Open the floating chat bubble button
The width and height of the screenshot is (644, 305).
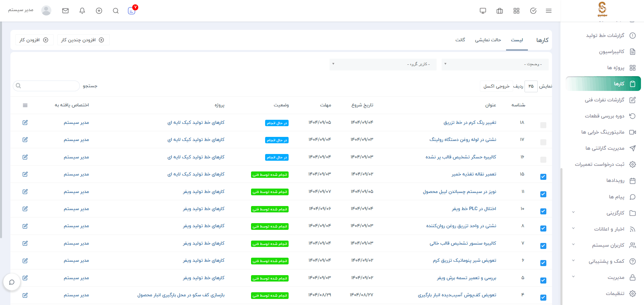(x=12, y=282)
